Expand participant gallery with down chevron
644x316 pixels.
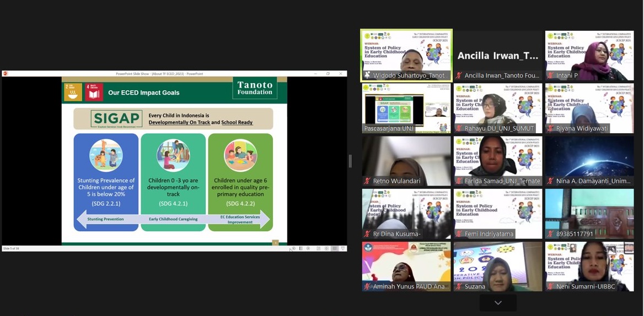(498, 303)
